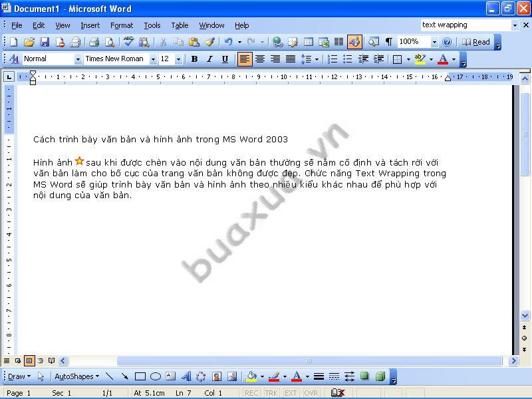This screenshot has height=399, width=532.
Task: Open Print Preview magnifier icon
Action: tap(110, 42)
